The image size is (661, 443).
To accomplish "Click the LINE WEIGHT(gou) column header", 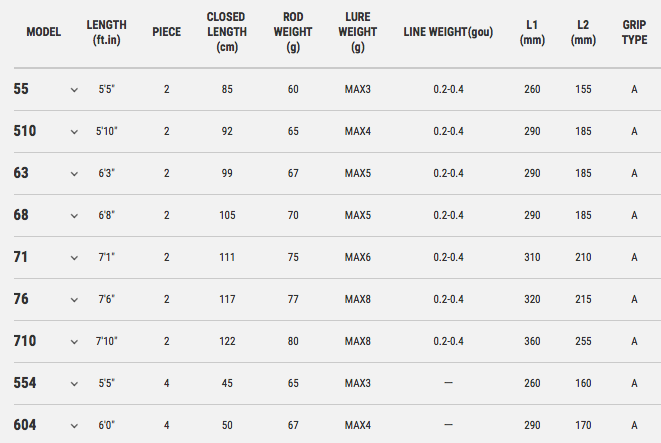I will (x=448, y=32).
